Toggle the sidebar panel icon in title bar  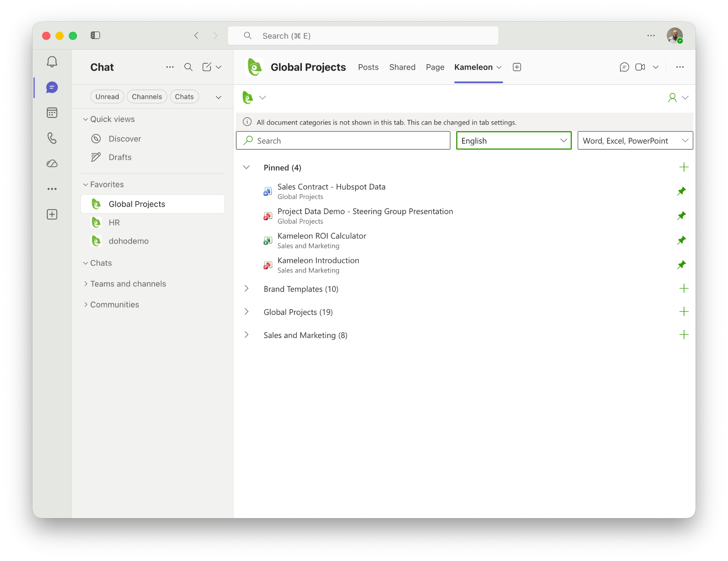(x=95, y=35)
